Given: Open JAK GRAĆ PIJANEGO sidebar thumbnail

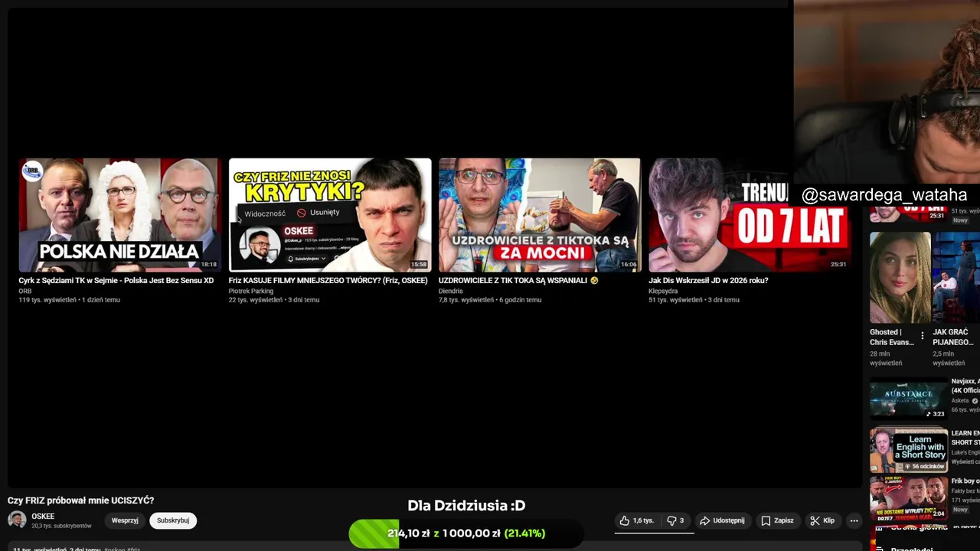Looking at the screenshot, I should (956, 277).
